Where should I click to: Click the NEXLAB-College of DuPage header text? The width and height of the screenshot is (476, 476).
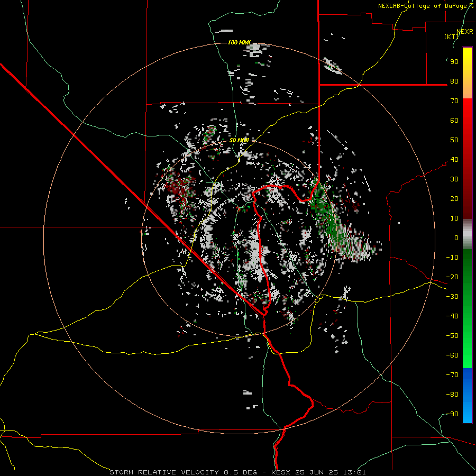click(x=425, y=6)
